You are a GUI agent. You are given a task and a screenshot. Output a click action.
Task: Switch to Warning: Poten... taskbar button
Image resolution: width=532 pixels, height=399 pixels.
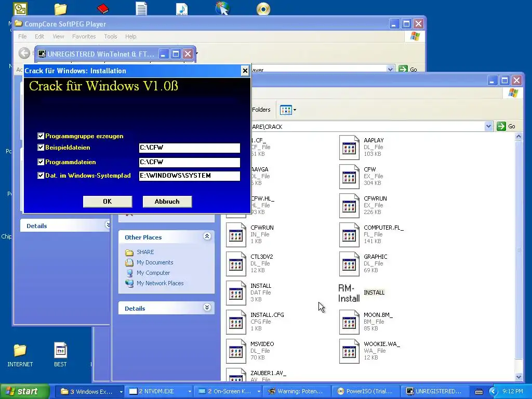297,392
